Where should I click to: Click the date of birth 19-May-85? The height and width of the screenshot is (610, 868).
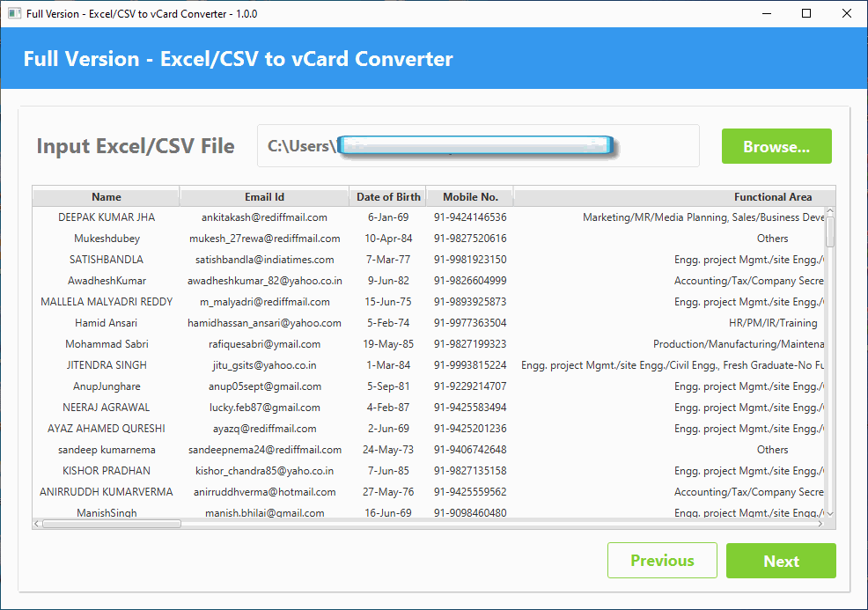(388, 344)
